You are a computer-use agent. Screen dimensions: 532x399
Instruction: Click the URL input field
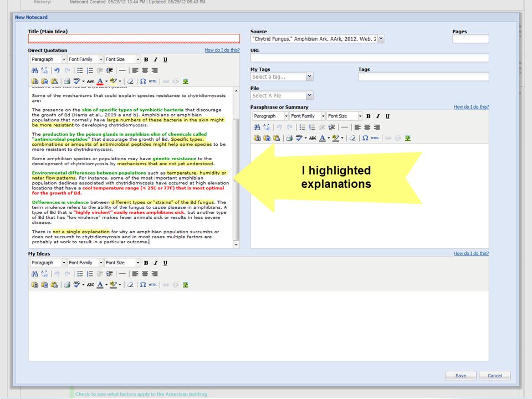coord(370,58)
